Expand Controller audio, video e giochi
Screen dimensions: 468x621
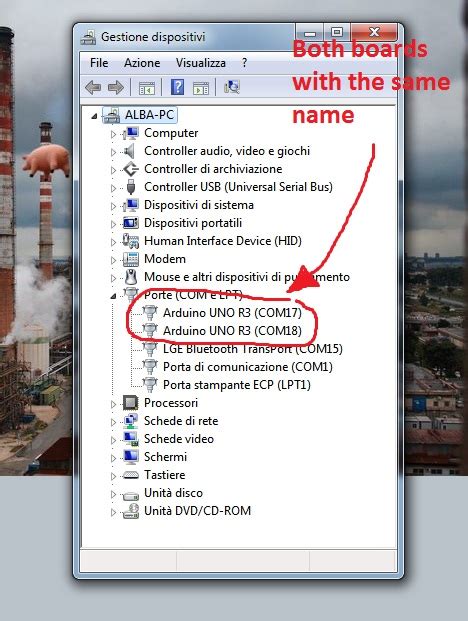point(113,152)
